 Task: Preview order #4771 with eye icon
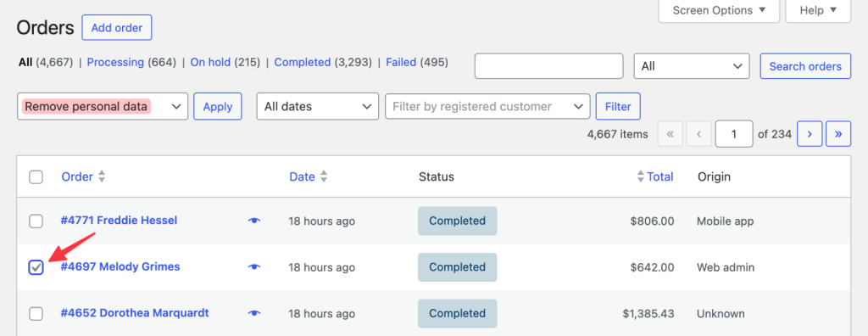click(x=254, y=221)
